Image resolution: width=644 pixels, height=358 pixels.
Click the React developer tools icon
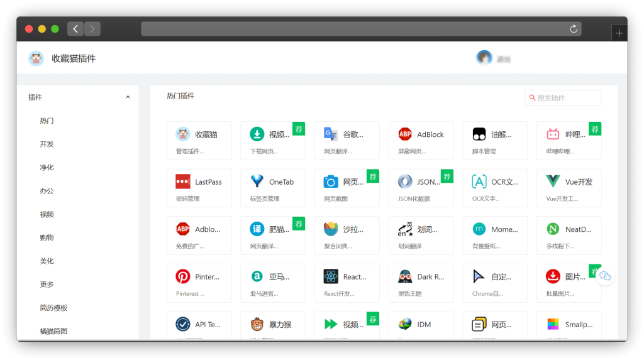click(331, 276)
